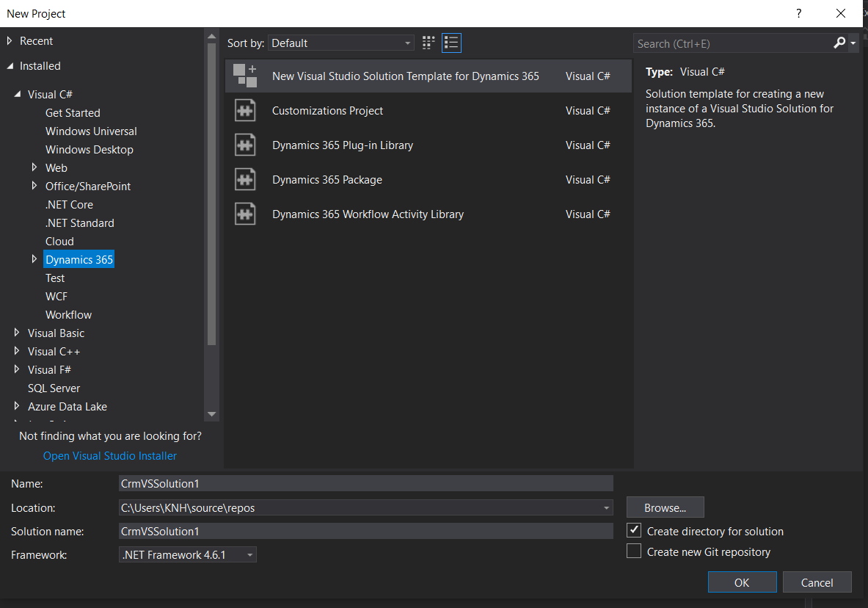Screen dimensions: 868x608
Task: Select Dynamics 365 Package template
Action: (x=428, y=180)
